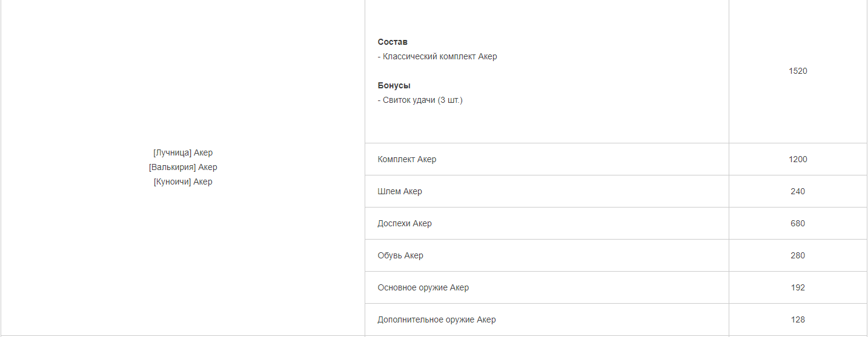Select the 128 price value
The width and height of the screenshot is (868, 337).
pos(798,319)
